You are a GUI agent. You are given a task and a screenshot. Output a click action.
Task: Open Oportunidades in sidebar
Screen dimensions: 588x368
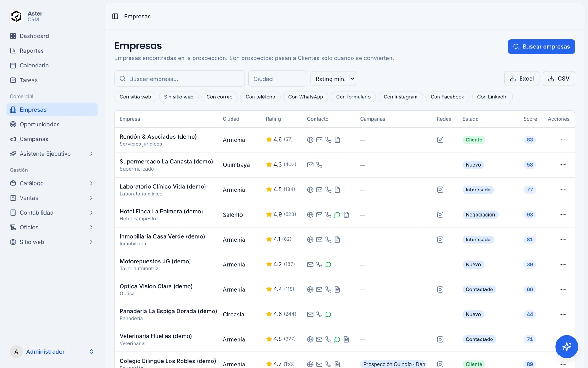pyautogui.click(x=52, y=124)
